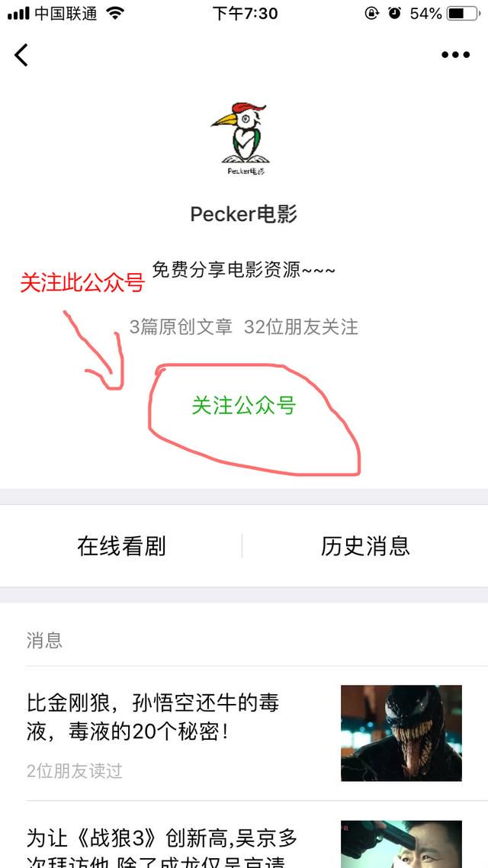488x868 pixels.
Task: Tap the alarm clock status icon
Action: pos(394,13)
